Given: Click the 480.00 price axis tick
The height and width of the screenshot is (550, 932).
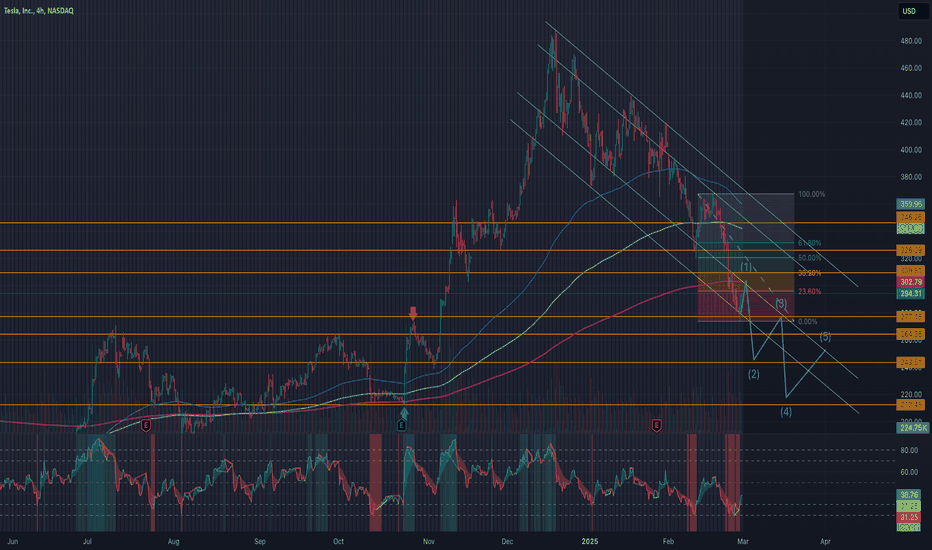Looking at the screenshot, I should point(911,41).
